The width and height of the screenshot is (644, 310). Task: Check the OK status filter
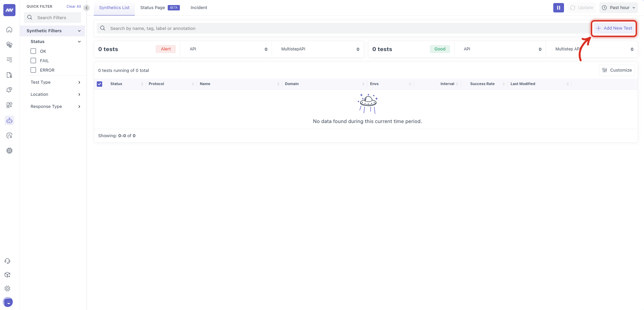click(x=33, y=51)
